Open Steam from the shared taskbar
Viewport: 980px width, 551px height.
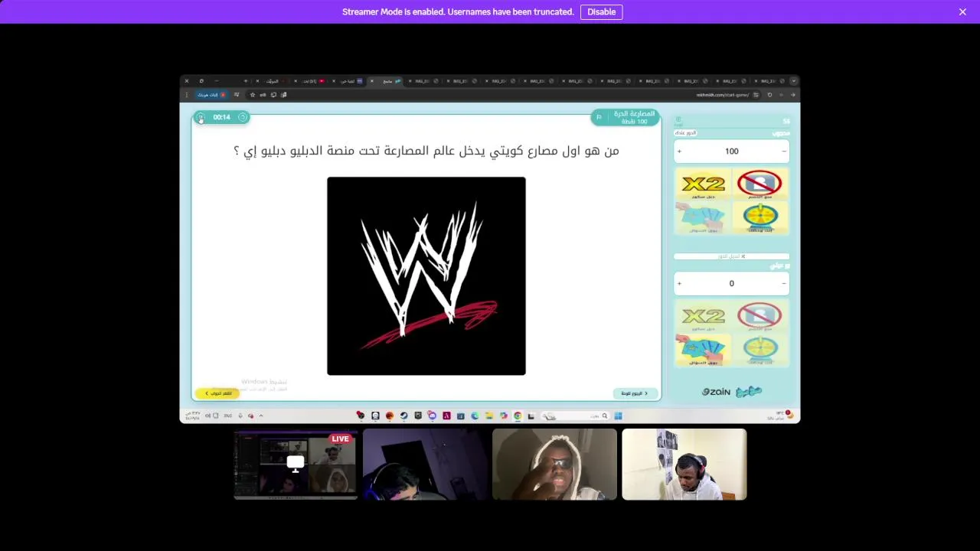click(x=403, y=416)
